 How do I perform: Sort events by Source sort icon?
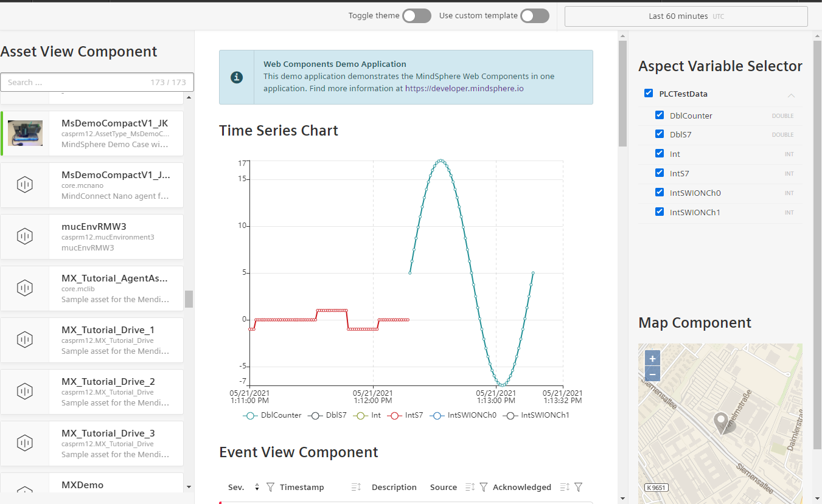tap(470, 487)
